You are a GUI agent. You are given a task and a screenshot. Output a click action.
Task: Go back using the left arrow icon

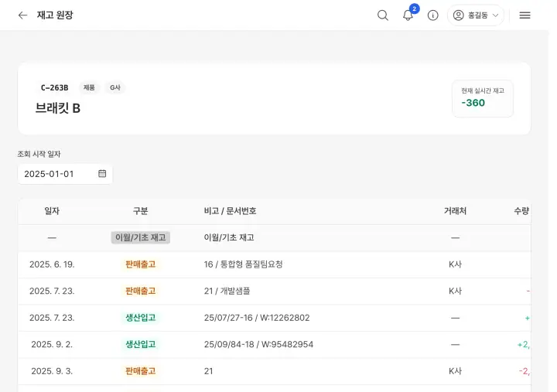(x=22, y=15)
